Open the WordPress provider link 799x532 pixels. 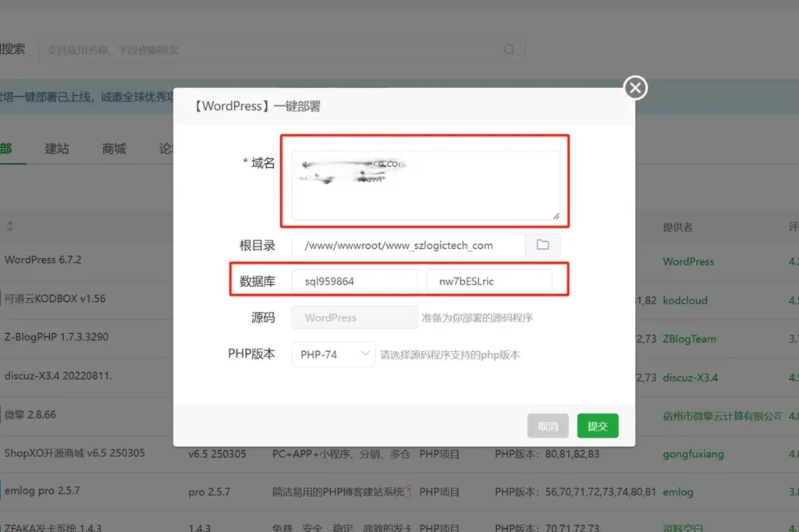tap(687, 262)
